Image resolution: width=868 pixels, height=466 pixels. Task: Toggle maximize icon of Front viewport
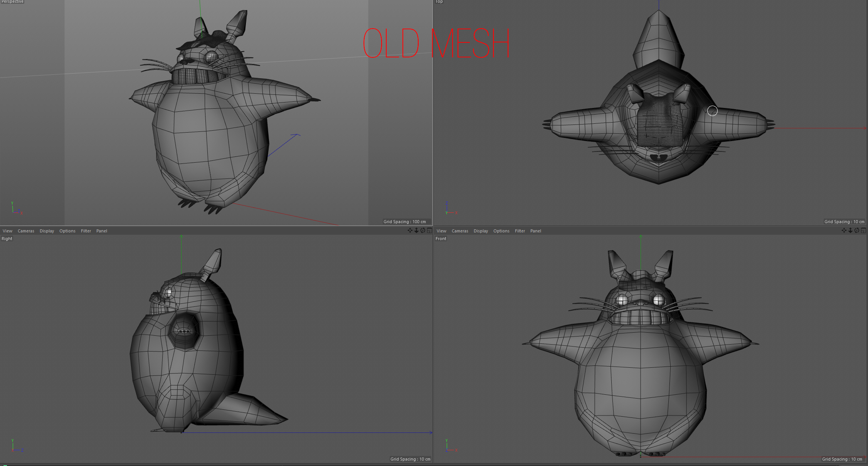[863, 230]
